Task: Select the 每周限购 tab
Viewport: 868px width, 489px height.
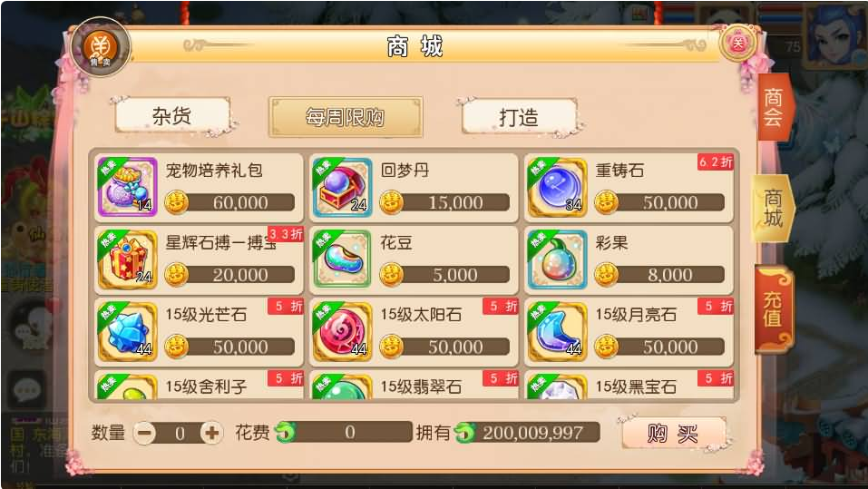Action: (346, 117)
